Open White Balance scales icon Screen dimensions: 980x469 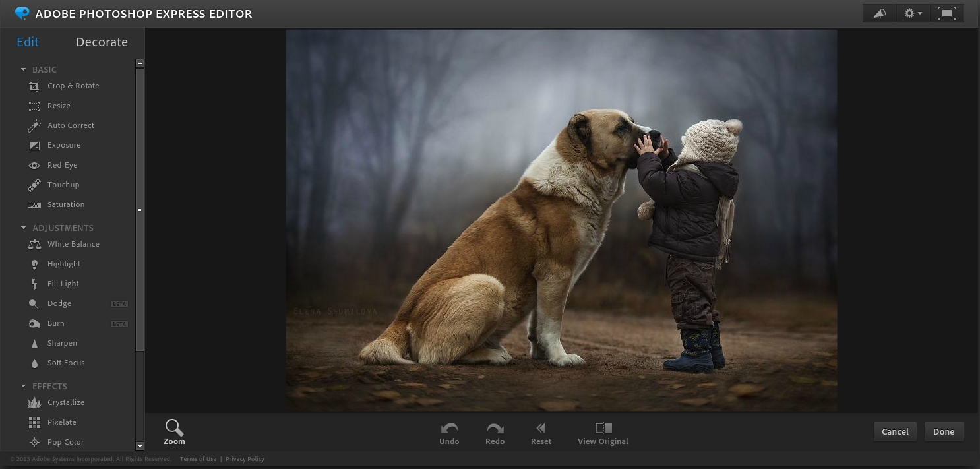click(x=34, y=244)
